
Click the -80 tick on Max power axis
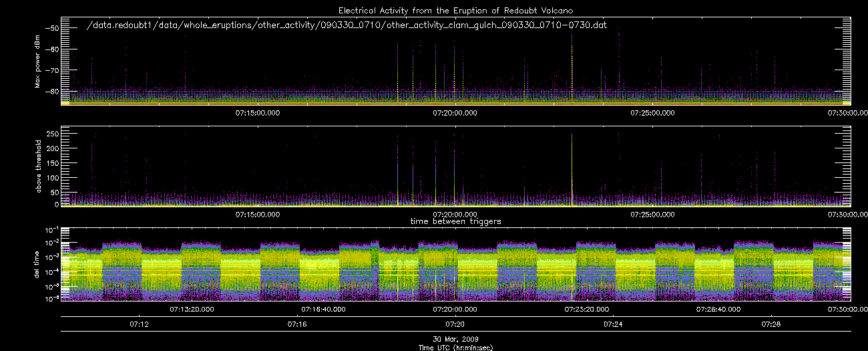52,91
